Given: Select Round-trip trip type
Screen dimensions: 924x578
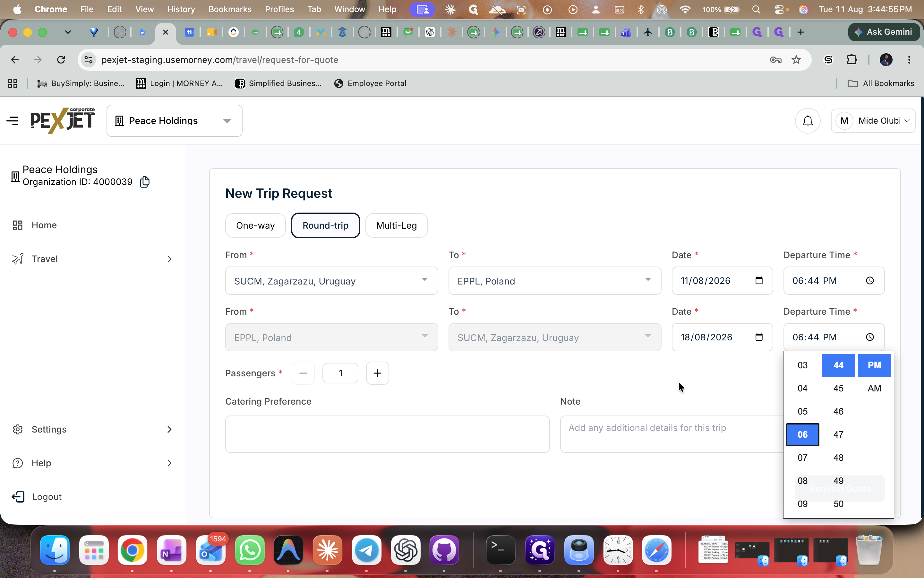Looking at the screenshot, I should pyautogui.click(x=325, y=225).
